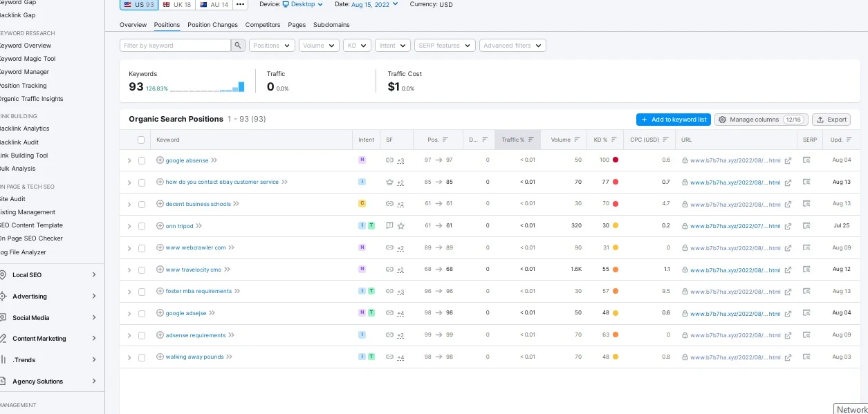The width and height of the screenshot is (868, 414).
Task: Open the Positions filter dropdown
Action: [x=272, y=45]
